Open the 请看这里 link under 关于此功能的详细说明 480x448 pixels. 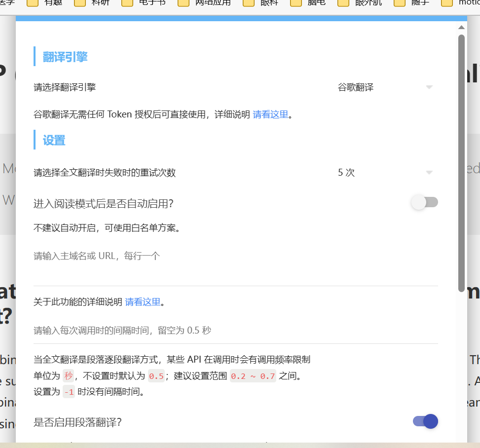click(x=143, y=301)
